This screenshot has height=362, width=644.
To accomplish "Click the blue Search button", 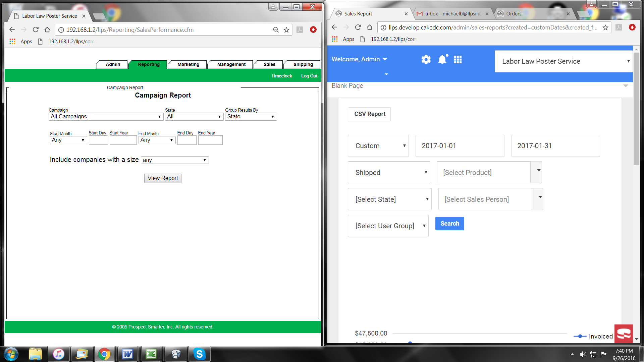I will [449, 224].
